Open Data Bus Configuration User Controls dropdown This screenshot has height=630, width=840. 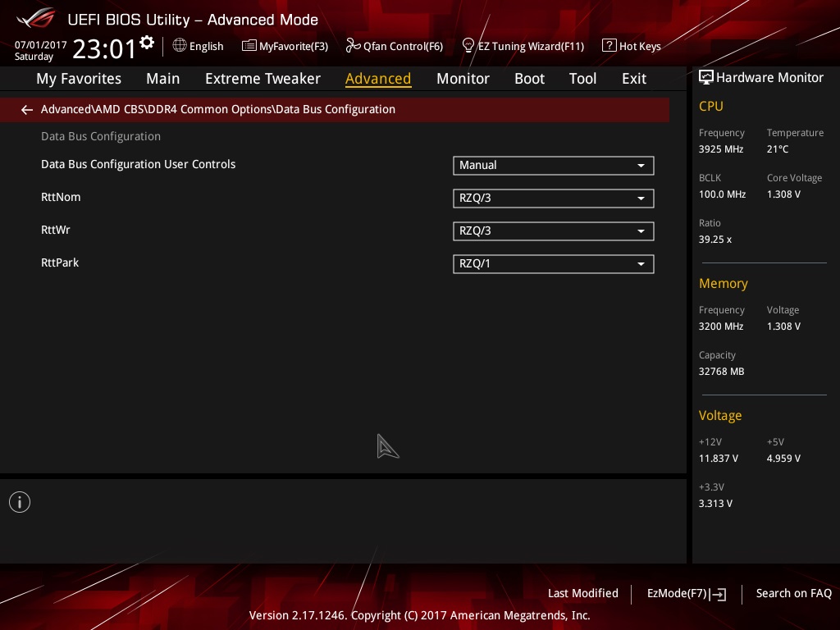tap(554, 166)
